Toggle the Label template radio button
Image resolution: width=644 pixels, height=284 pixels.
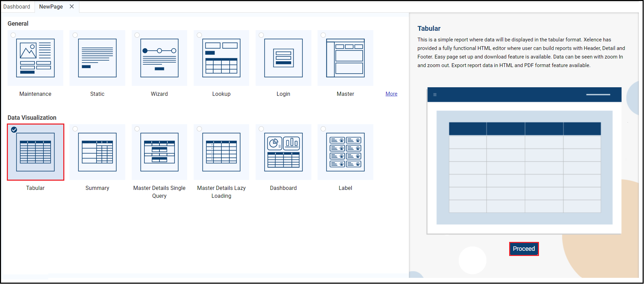pyautogui.click(x=323, y=129)
